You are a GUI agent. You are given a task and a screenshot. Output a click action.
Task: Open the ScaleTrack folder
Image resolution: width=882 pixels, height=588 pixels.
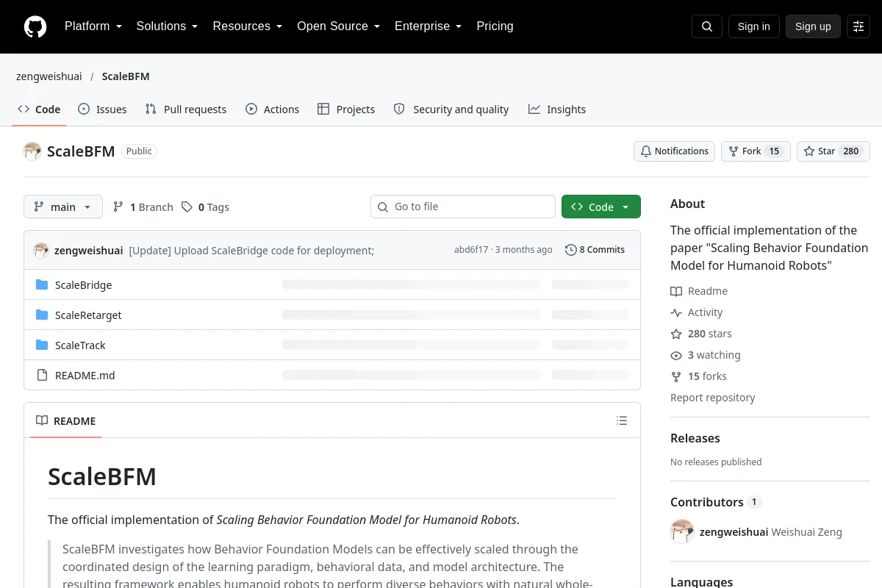coord(80,345)
